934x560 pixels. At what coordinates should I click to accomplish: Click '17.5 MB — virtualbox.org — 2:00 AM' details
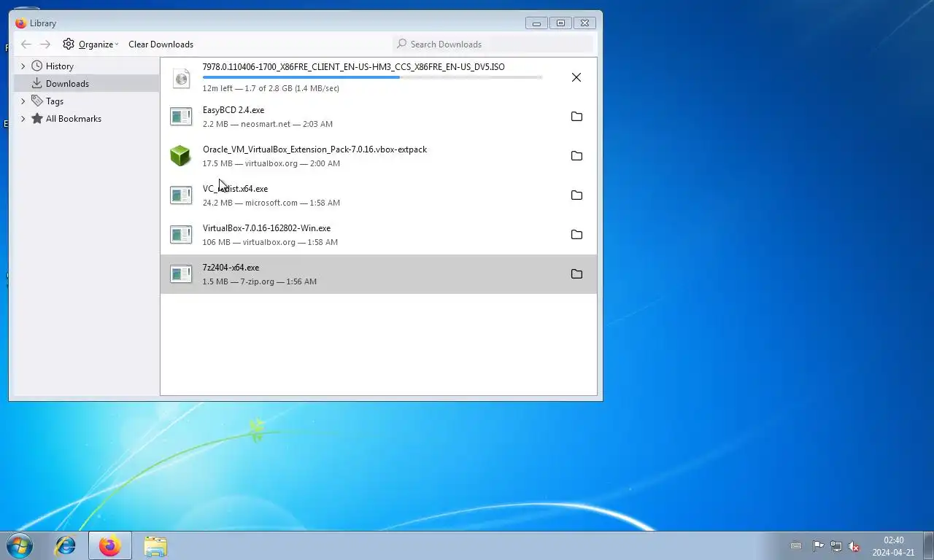(271, 164)
